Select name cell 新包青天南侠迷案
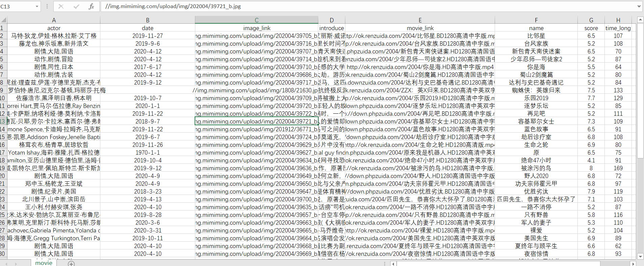Screen dimensions: 644x266 click(536, 51)
